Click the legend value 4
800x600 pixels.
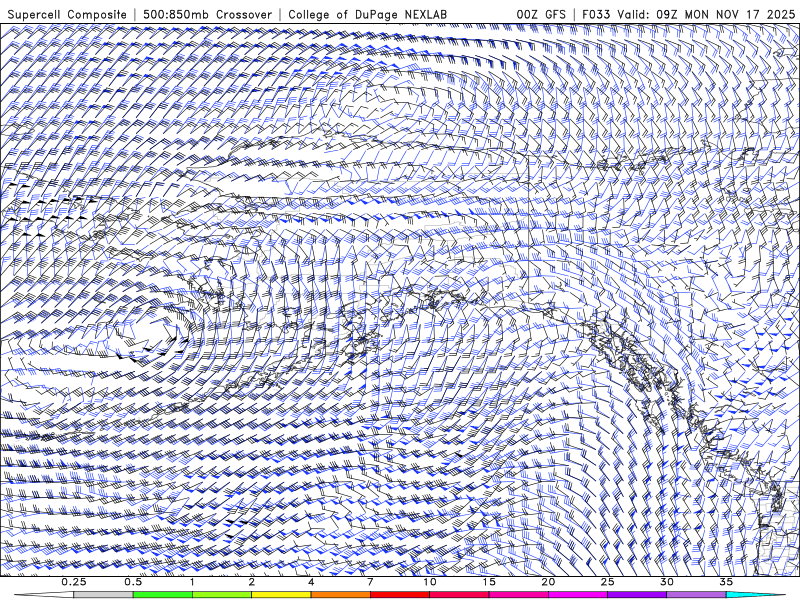coord(311,582)
